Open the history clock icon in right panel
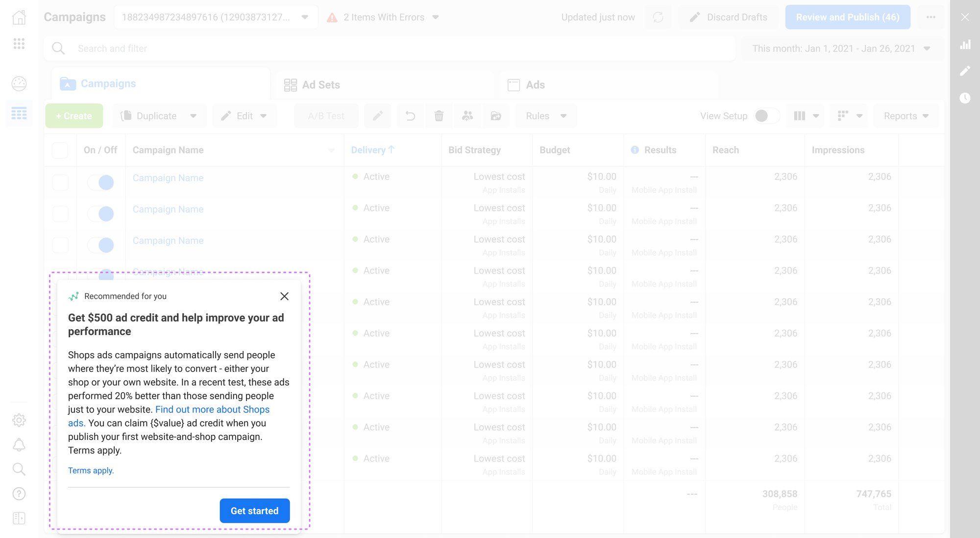The width and height of the screenshot is (980, 538). click(x=965, y=98)
